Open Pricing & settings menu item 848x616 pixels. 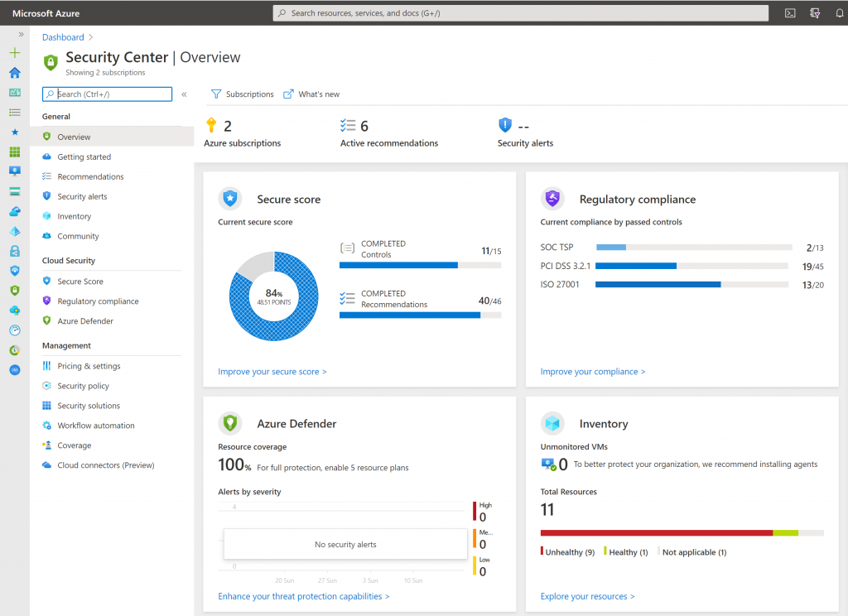click(89, 366)
